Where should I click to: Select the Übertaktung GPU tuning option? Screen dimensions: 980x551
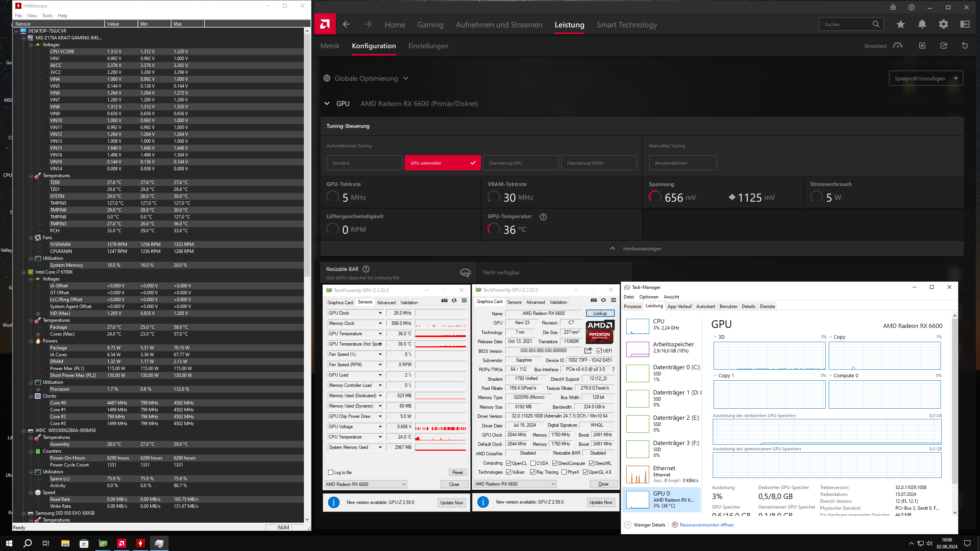point(520,163)
